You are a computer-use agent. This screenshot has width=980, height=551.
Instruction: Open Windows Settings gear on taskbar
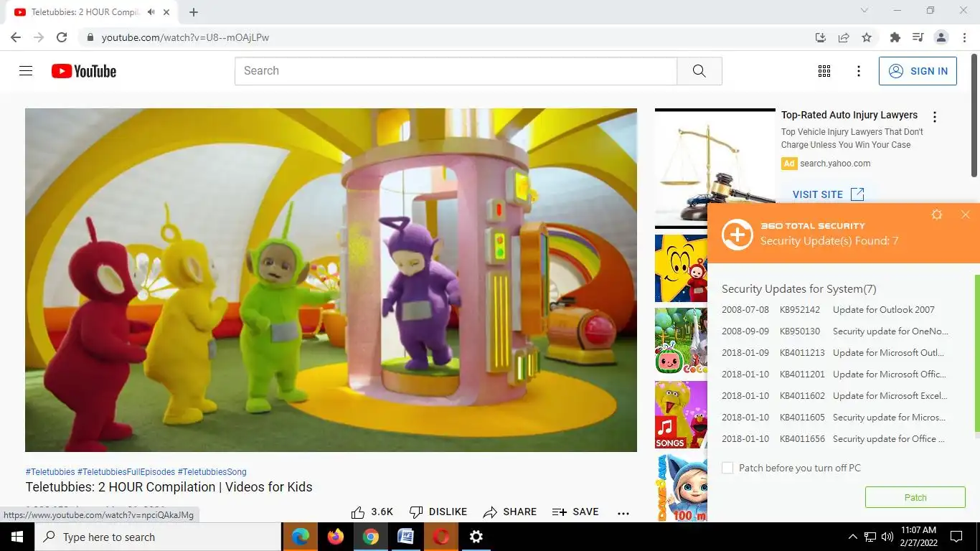coord(476,537)
